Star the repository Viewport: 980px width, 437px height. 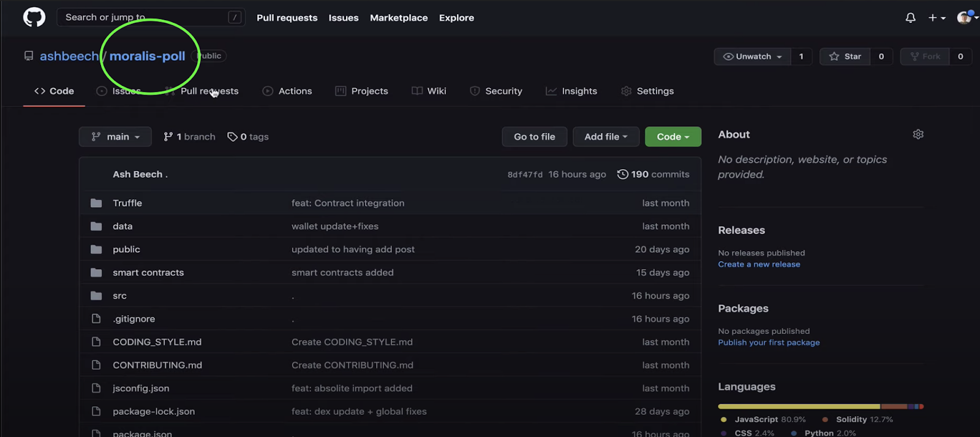tap(845, 56)
